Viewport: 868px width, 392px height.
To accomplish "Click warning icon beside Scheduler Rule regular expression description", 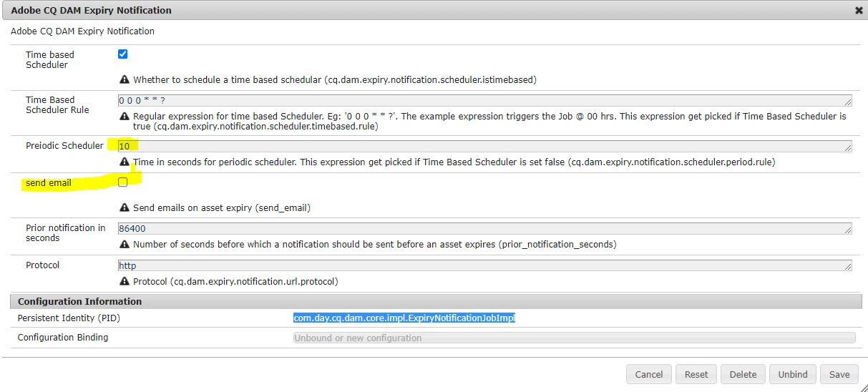I will 125,116.
